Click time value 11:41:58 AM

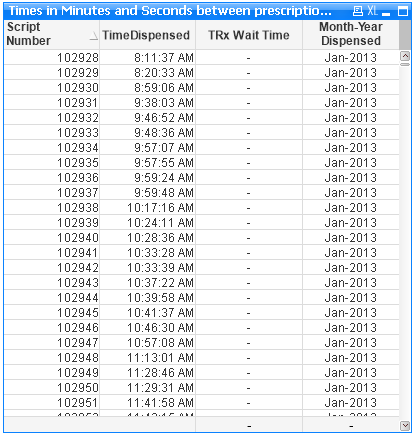pos(161,403)
